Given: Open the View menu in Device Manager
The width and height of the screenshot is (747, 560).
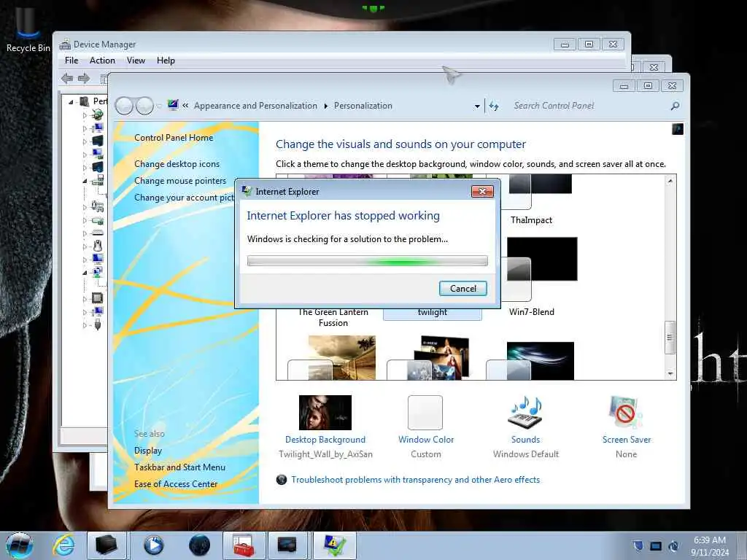Looking at the screenshot, I should (136, 61).
